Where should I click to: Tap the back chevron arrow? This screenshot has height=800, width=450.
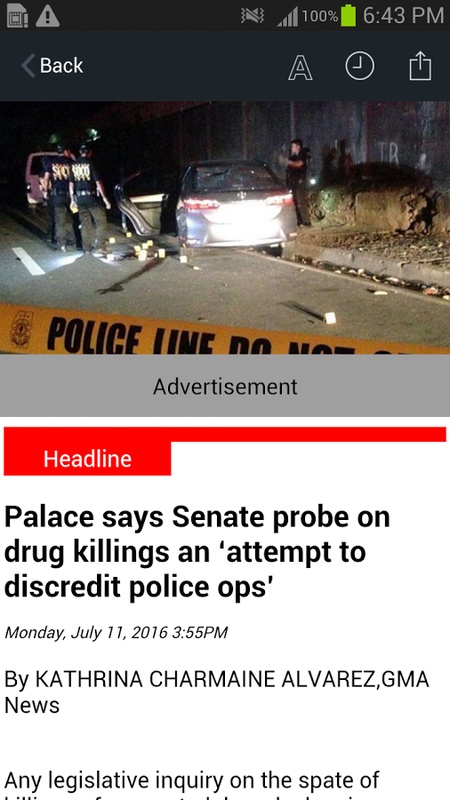[28, 66]
